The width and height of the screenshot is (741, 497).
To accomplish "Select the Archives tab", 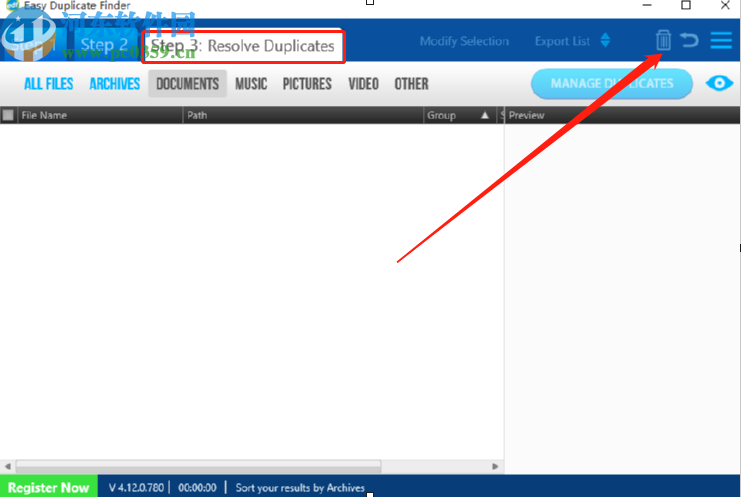I will pos(115,84).
